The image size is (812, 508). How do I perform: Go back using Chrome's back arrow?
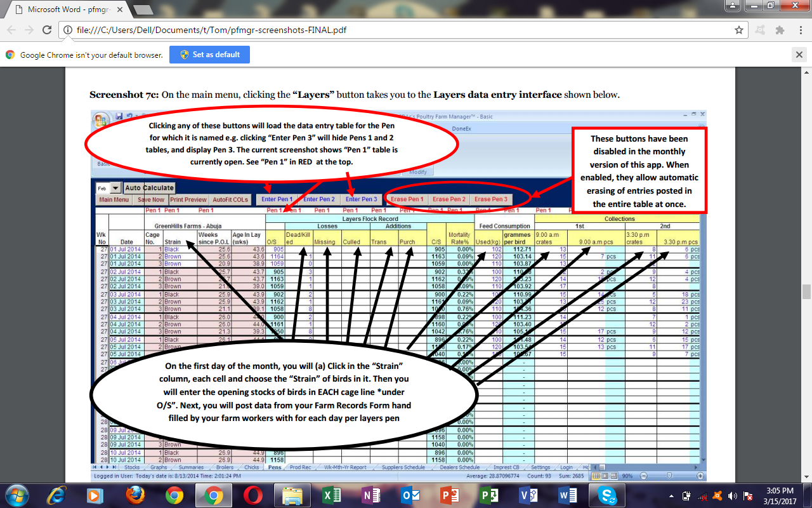click(x=11, y=30)
